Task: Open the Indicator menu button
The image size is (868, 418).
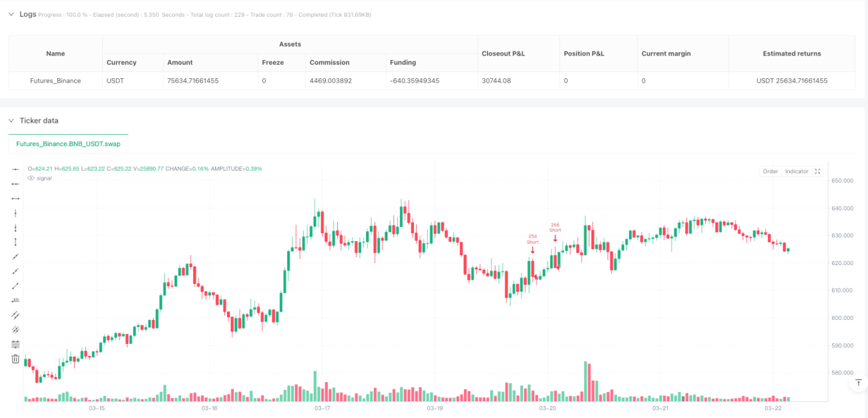Action: pos(797,172)
